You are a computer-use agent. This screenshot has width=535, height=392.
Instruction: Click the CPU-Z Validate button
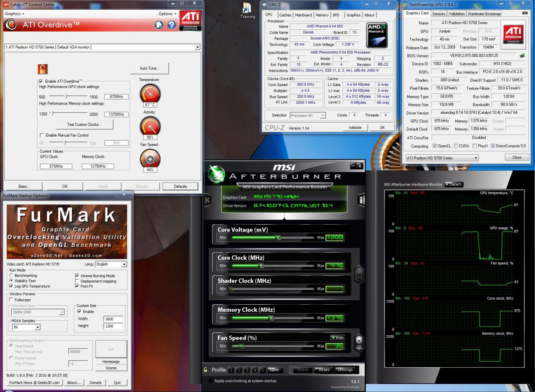click(x=355, y=128)
